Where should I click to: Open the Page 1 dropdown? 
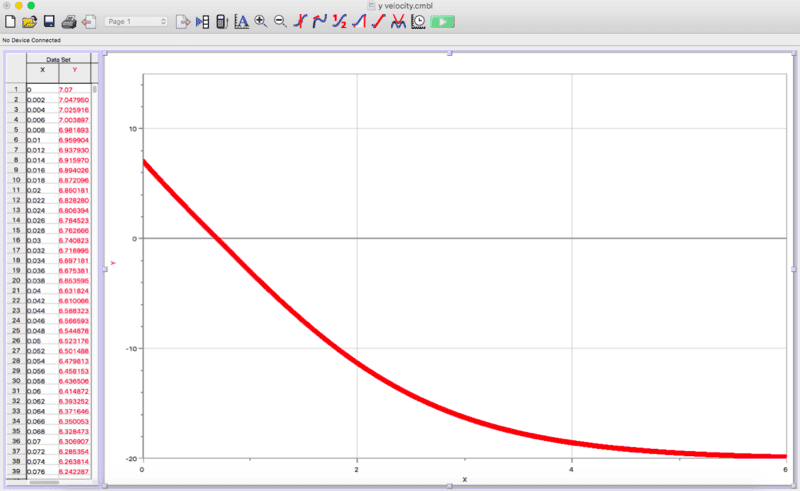tap(137, 21)
